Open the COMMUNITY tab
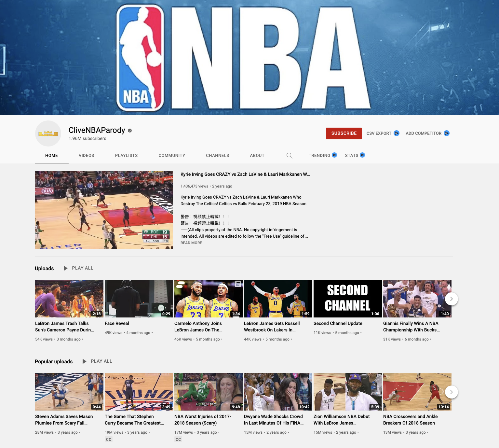This screenshot has width=499, height=448. click(172, 156)
